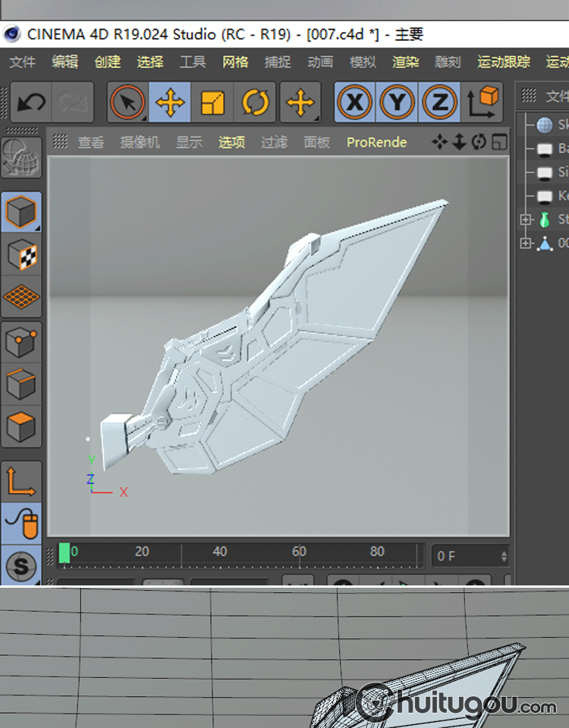Switch to Polygons mode cube icon
Screen dimensions: 569x728
(x=21, y=426)
